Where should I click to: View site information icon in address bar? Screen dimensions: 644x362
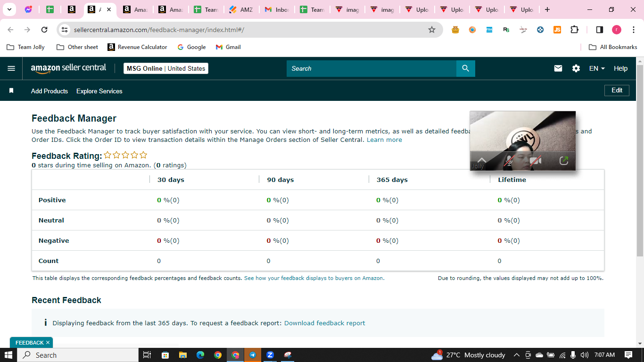[65, 30]
